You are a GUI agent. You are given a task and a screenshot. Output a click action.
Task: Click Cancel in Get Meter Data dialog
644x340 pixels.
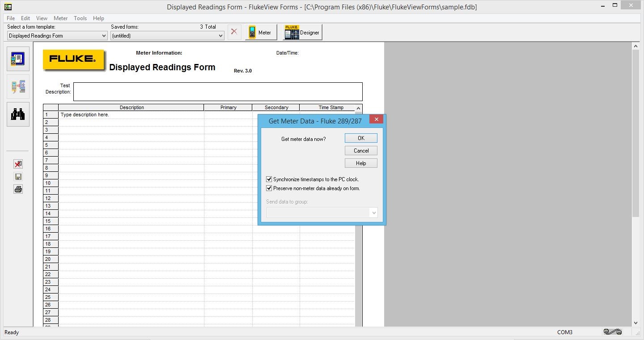coord(361,151)
